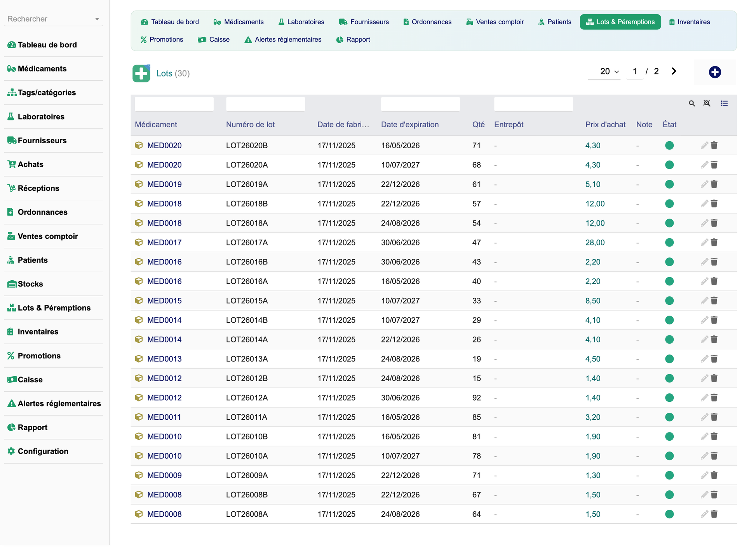Go to next page with chevron arrow
The height and width of the screenshot is (547, 756).
674,71
